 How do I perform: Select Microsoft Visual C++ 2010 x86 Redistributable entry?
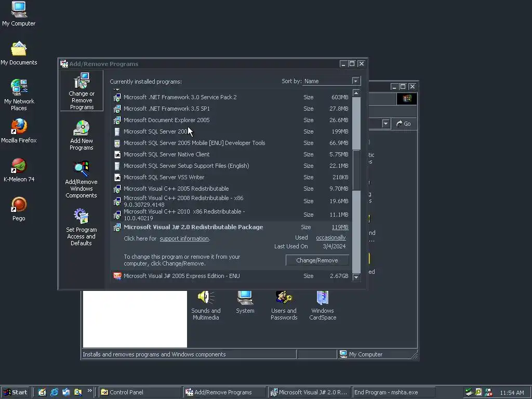click(231, 215)
